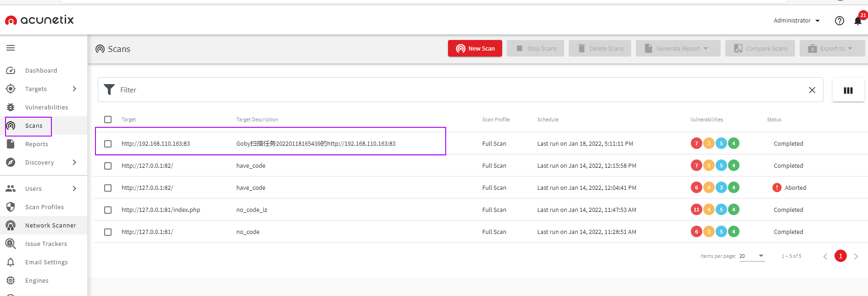Click the Reports document icon
This screenshot has width=868, height=296.
[x=11, y=144]
